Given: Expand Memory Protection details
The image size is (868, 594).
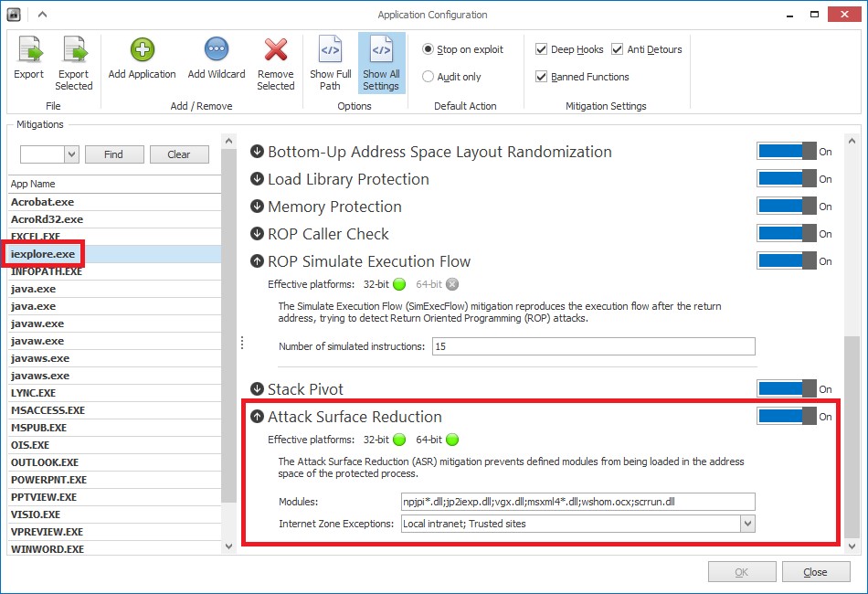Looking at the screenshot, I should point(257,206).
